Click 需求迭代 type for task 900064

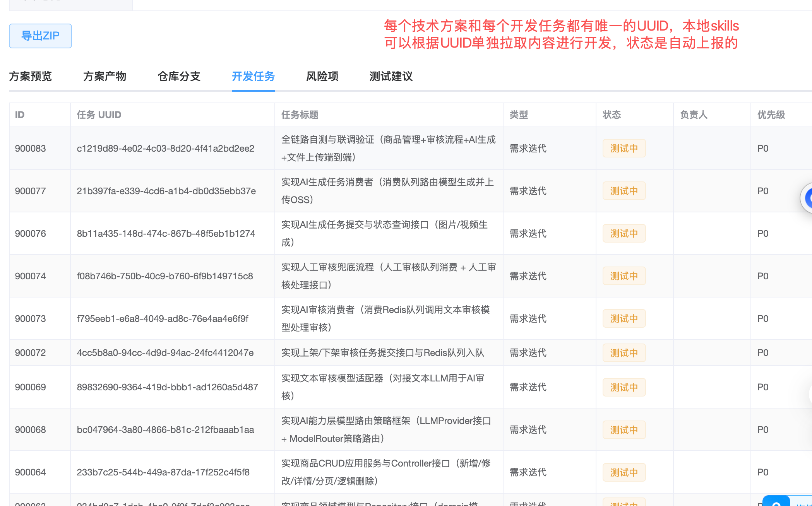[x=528, y=472]
